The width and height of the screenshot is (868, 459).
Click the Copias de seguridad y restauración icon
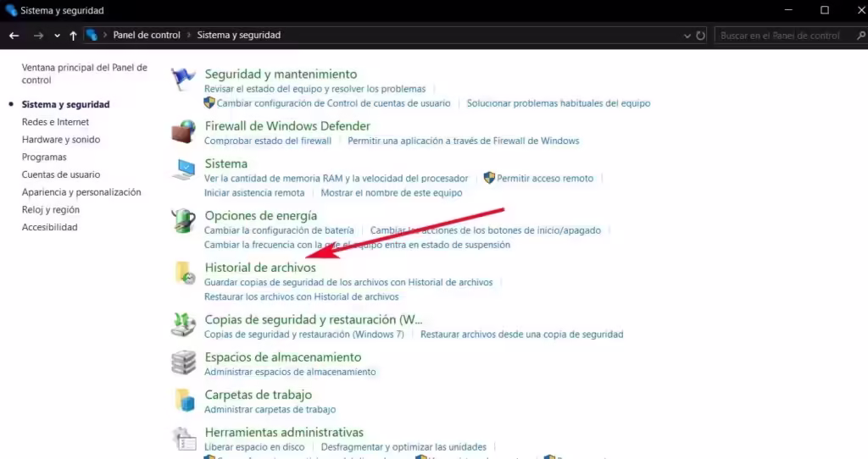(x=183, y=325)
